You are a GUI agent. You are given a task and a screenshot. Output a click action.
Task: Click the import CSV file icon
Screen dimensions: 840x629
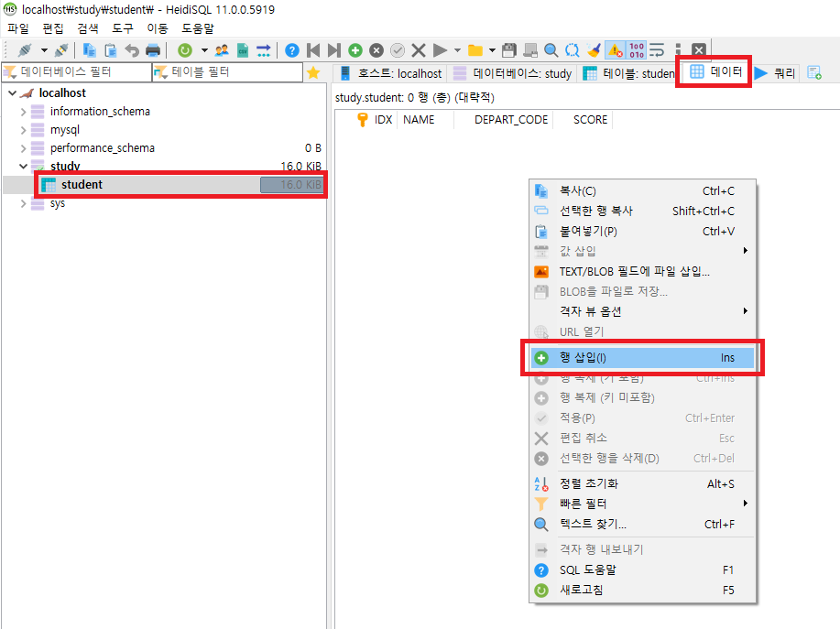coord(243,50)
